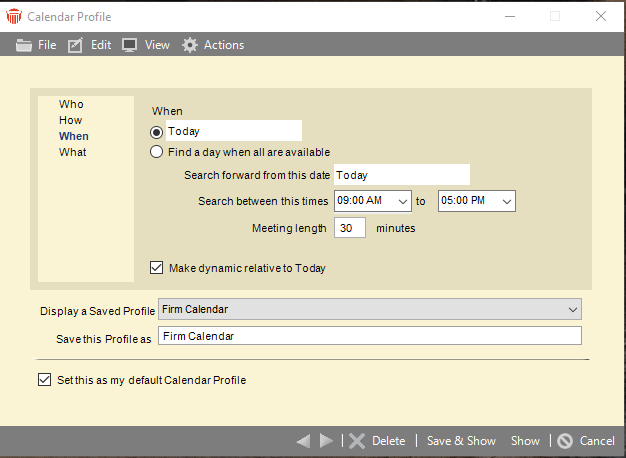Viewport: 626px width, 458px height.
Task: Open the View menu
Action: [157, 45]
